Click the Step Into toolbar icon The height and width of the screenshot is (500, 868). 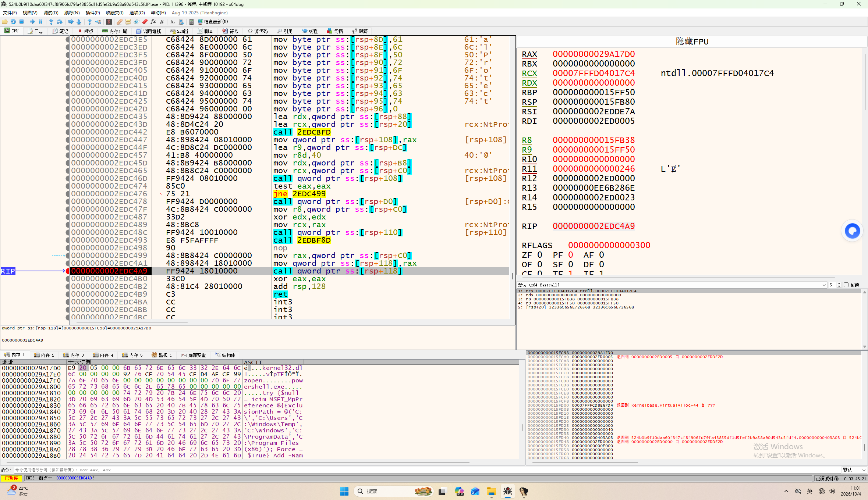pyautogui.click(x=51, y=22)
